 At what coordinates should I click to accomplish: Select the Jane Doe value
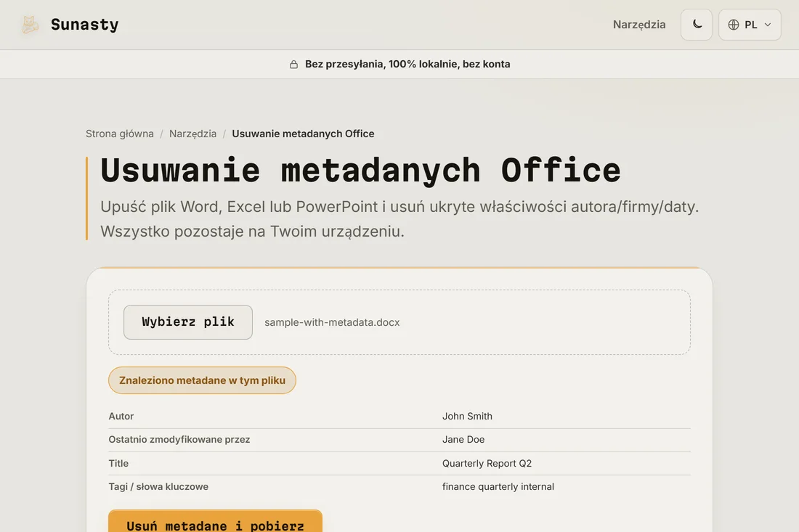(463, 439)
